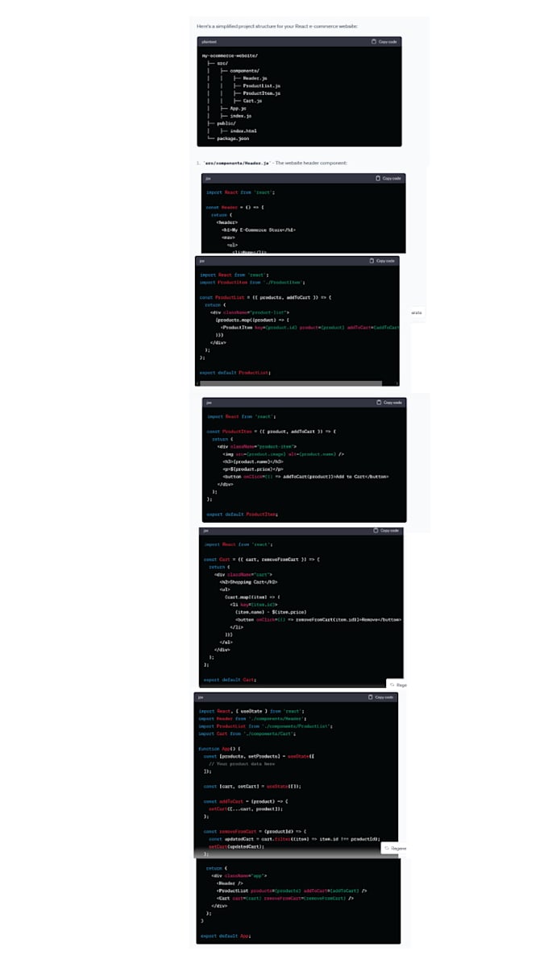The width and height of the screenshot is (548, 980).
Task: Copy code of the App function block
Action: (381, 697)
